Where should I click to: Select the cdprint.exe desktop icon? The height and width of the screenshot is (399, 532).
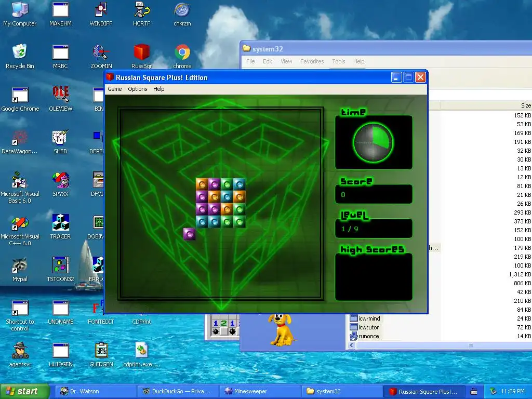[x=141, y=354]
